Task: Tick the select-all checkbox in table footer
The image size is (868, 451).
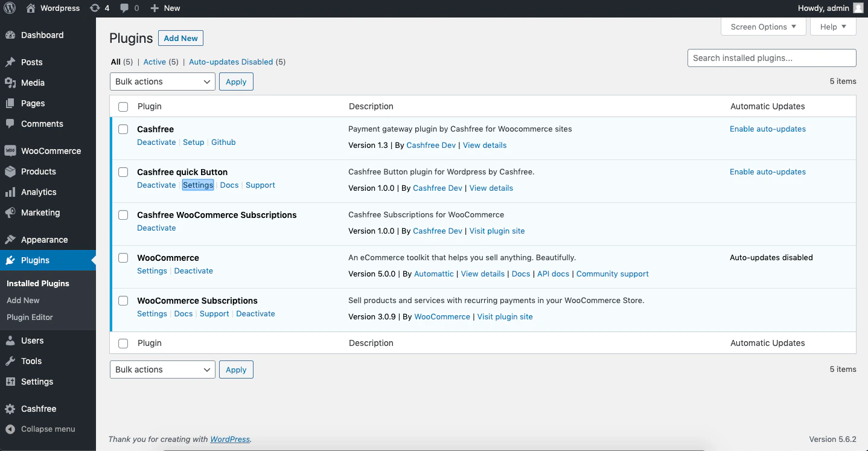Action: click(x=123, y=344)
